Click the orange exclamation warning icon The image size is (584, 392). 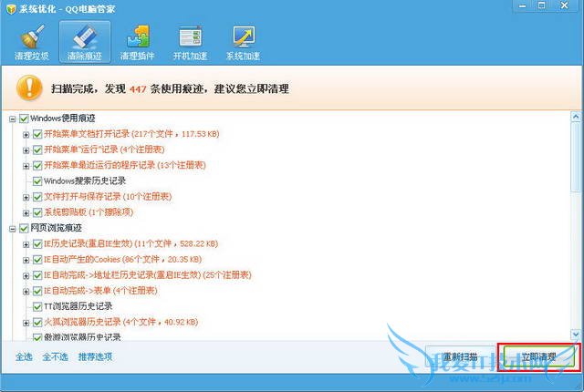tap(29, 88)
